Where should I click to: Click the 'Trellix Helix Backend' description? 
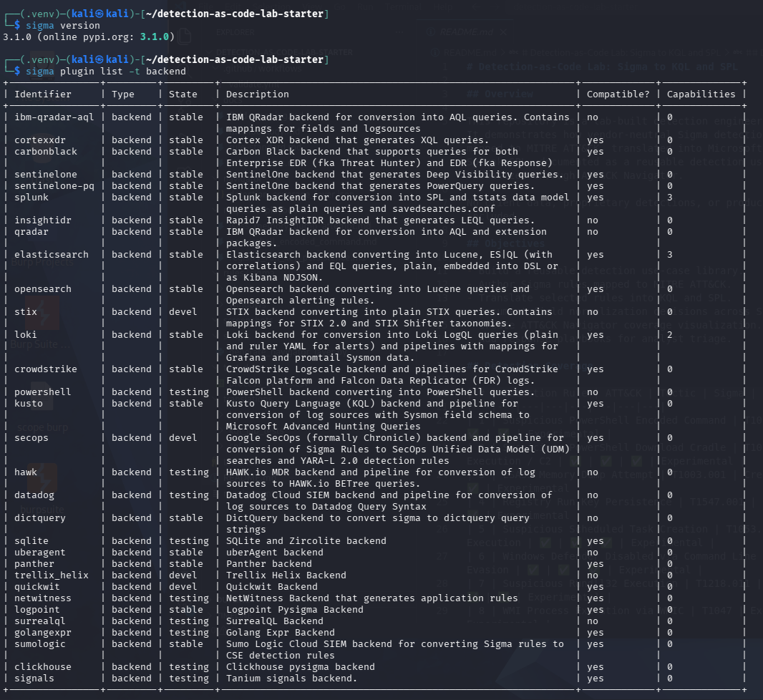pos(286,575)
